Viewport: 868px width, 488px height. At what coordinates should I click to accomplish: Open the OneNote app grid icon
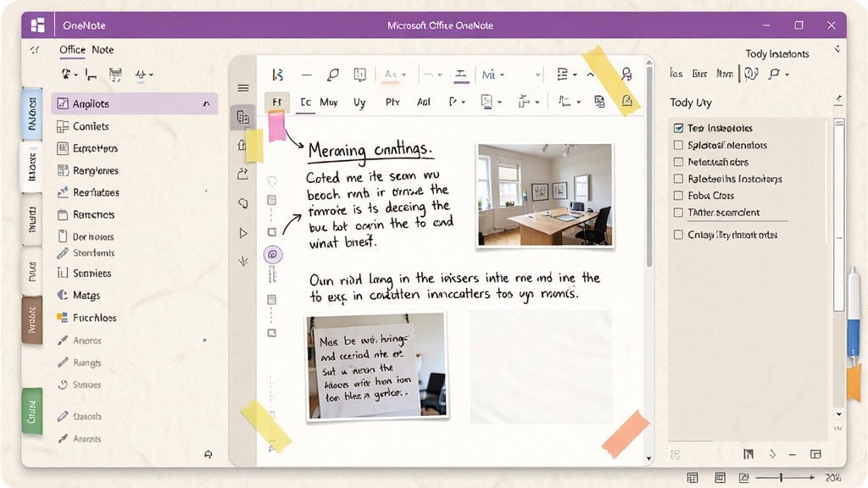tap(37, 25)
